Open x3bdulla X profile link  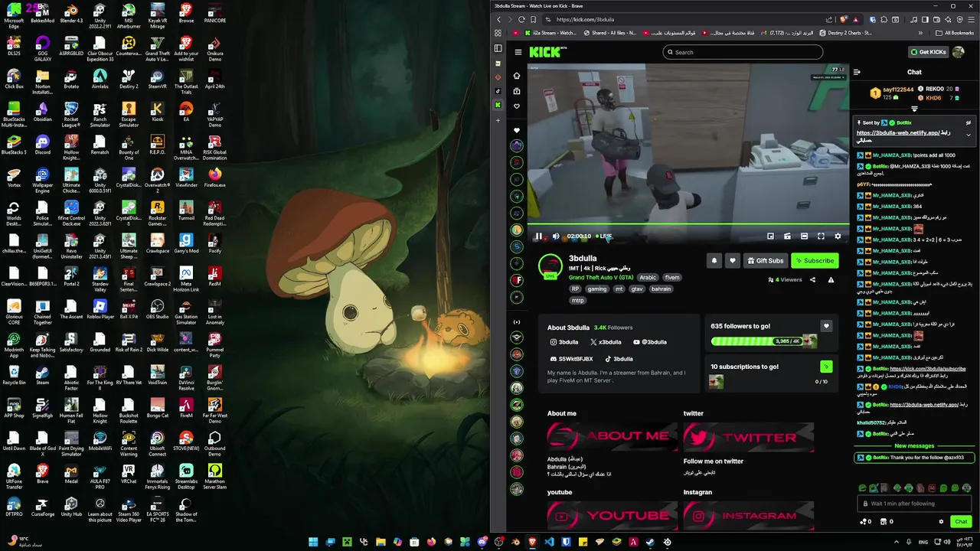pos(606,342)
